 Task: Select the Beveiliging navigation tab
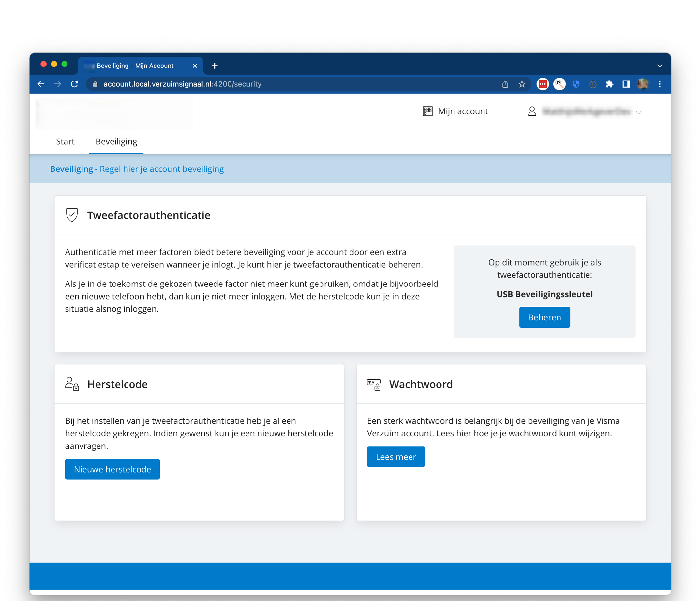tap(116, 141)
